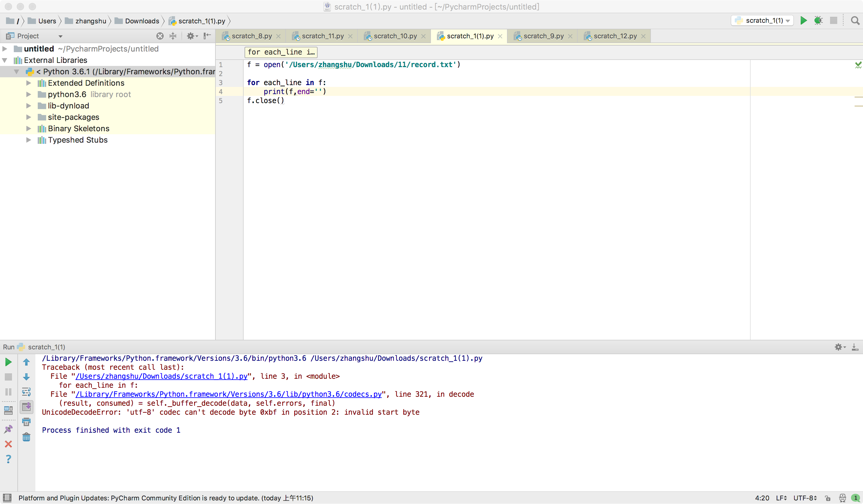Image resolution: width=863 pixels, height=504 pixels.
Task: Rerun the script from Run panel play icon
Action: (9, 362)
